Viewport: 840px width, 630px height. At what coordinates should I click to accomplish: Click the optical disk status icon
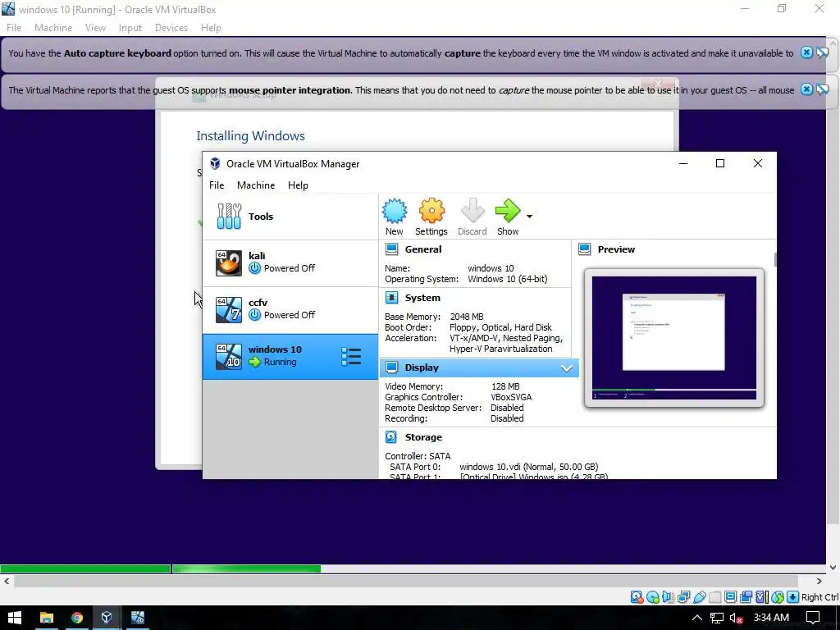[652, 597]
